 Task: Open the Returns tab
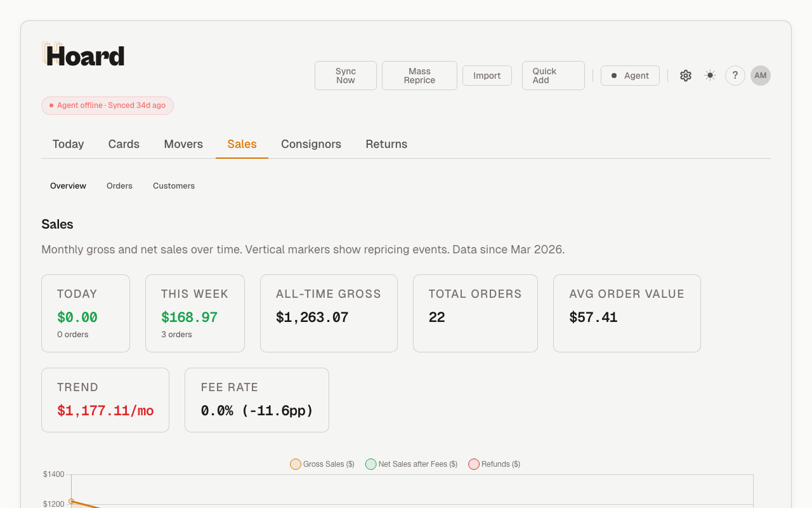[386, 144]
